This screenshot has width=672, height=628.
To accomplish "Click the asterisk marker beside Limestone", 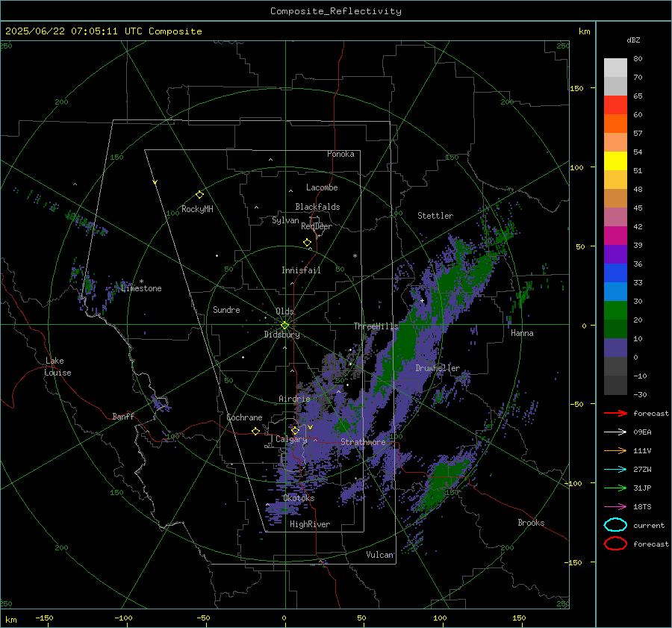I will click(x=141, y=282).
